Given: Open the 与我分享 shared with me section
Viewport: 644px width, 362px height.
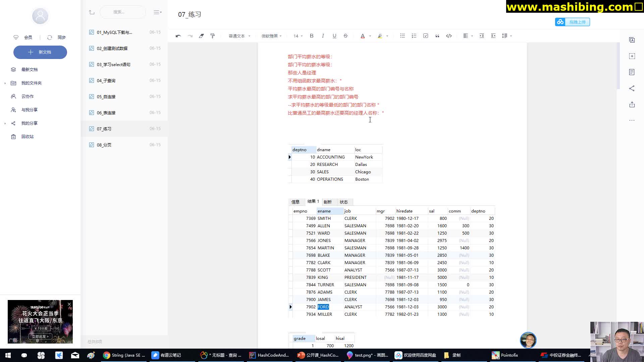Looking at the screenshot, I should (30, 110).
